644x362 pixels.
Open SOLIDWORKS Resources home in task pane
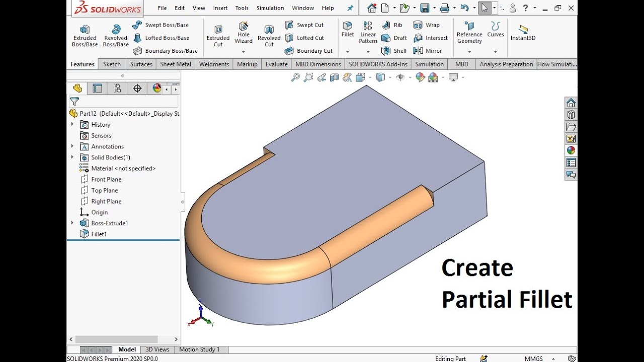tap(571, 103)
